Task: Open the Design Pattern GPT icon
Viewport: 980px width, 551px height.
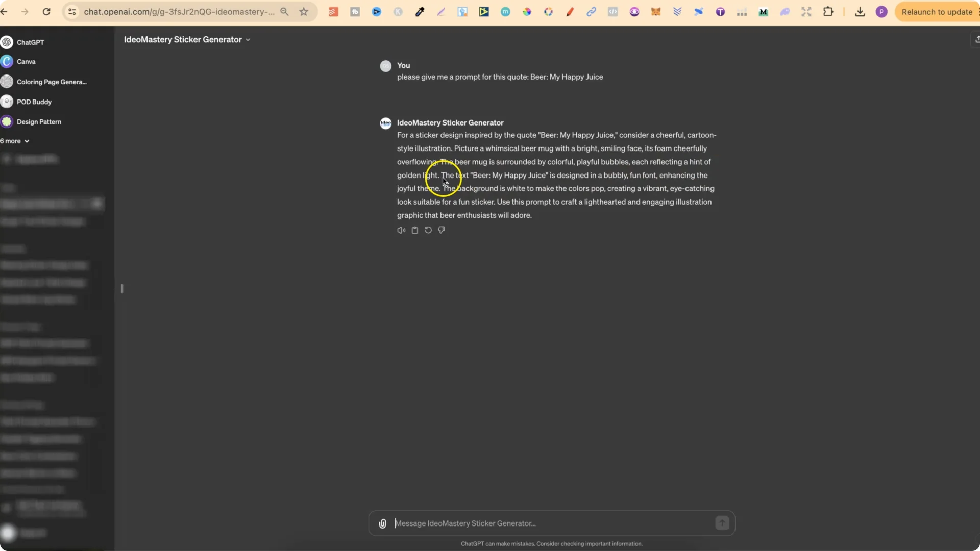Action: [x=6, y=121]
